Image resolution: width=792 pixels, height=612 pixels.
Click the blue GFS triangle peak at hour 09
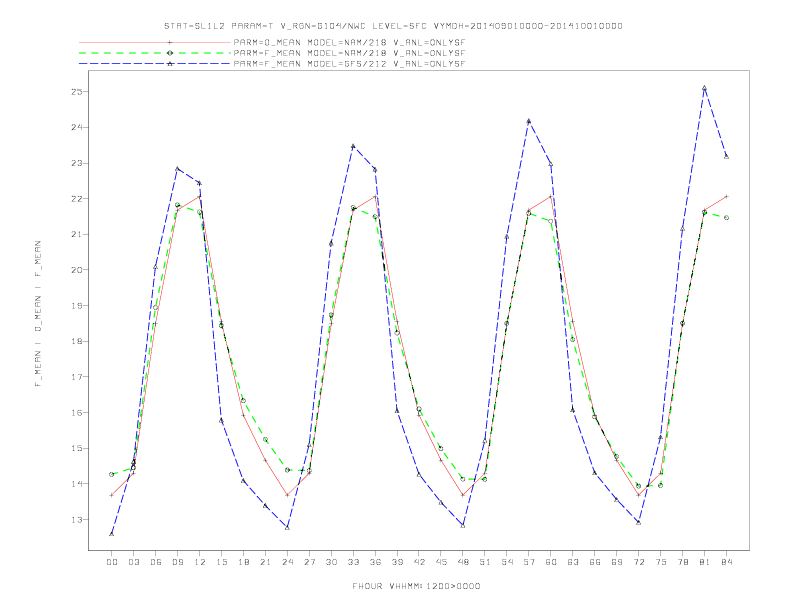[177, 169]
